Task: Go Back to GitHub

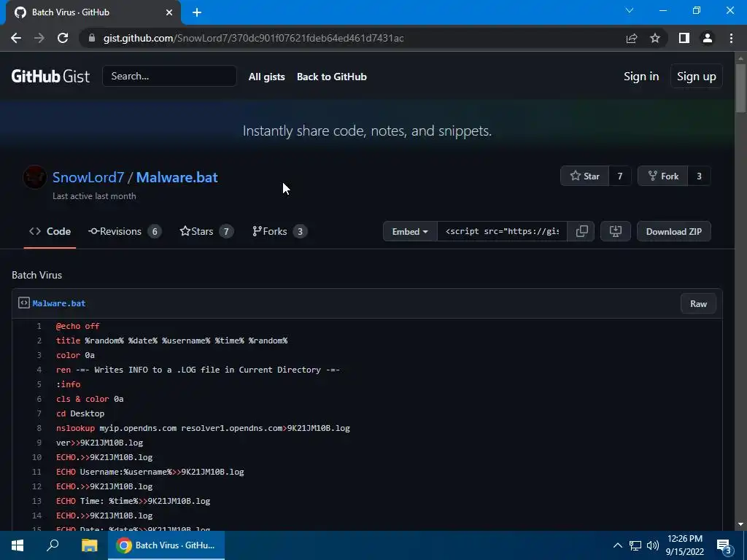Action: tap(332, 77)
